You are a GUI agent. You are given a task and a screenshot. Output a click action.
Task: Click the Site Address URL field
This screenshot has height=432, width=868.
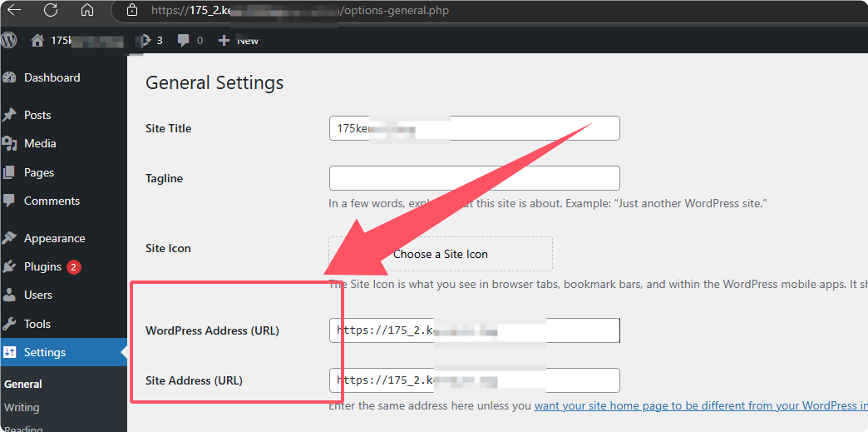click(x=475, y=380)
